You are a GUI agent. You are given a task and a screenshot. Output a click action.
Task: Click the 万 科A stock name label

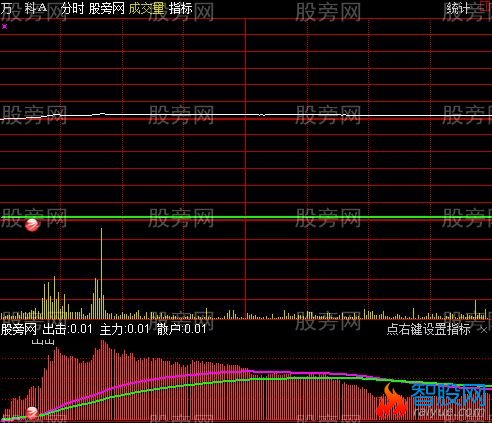pyautogui.click(x=24, y=8)
